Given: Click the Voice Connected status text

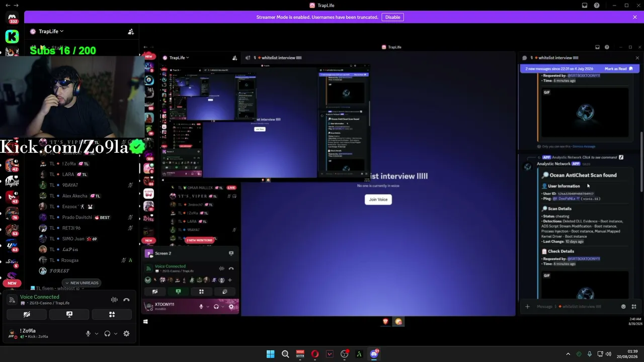Looking at the screenshot, I should (x=39, y=297).
